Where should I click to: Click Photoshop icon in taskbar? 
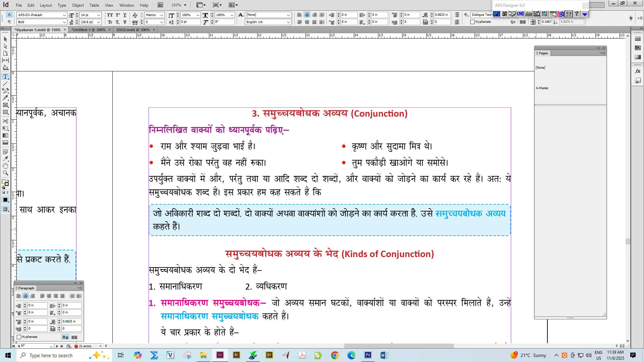coord(368,355)
